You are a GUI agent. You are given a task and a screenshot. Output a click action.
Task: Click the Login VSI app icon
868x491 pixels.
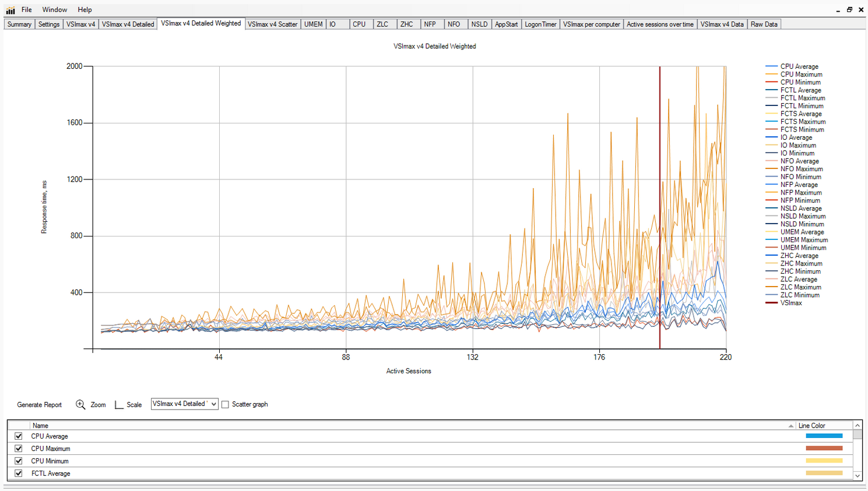pyautogui.click(x=10, y=10)
